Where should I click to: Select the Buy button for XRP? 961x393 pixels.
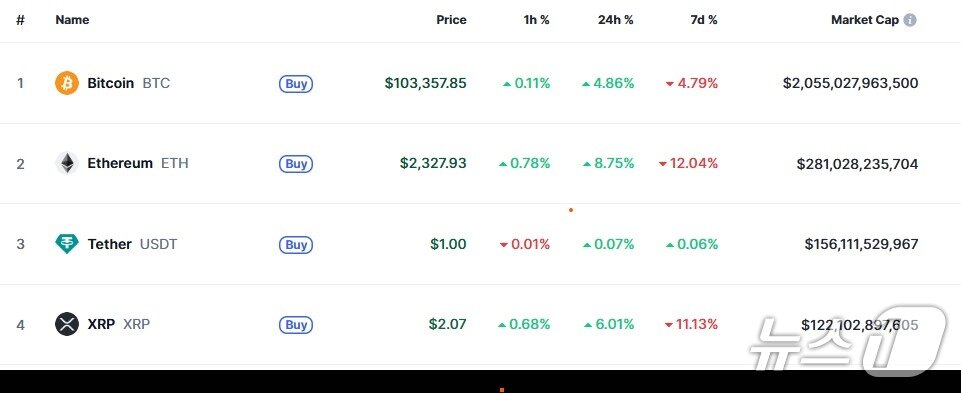pos(296,324)
